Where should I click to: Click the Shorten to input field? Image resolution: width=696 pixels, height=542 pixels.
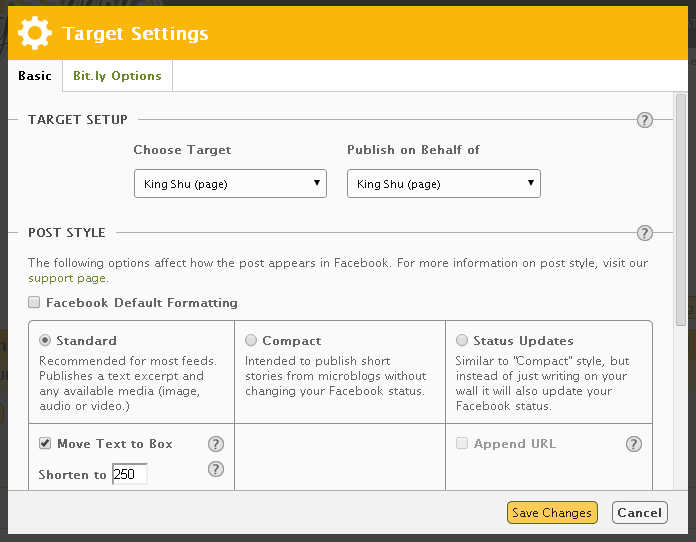point(130,474)
